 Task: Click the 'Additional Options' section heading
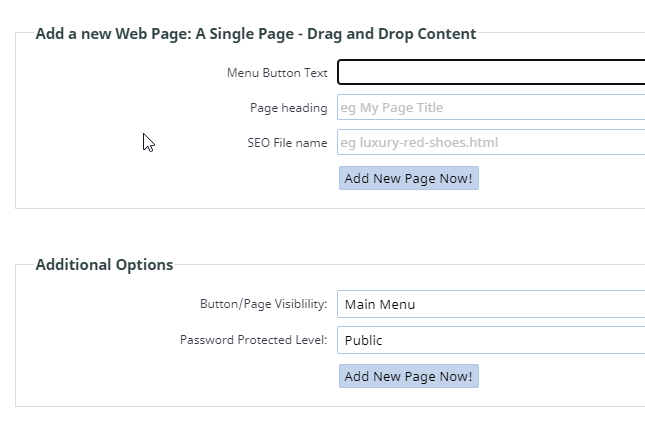pos(104,264)
